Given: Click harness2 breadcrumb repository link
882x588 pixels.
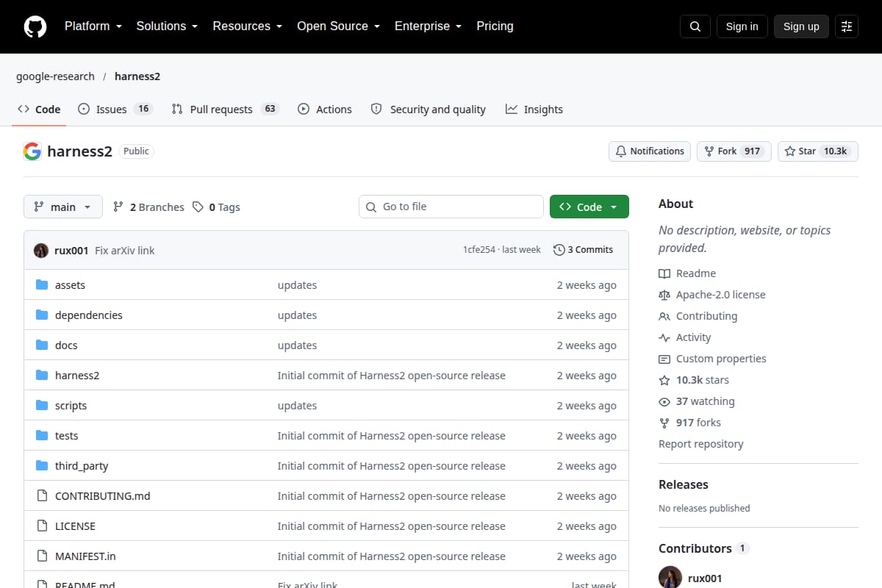Looking at the screenshot, I should pyautogui.click(x=137, y=76).
